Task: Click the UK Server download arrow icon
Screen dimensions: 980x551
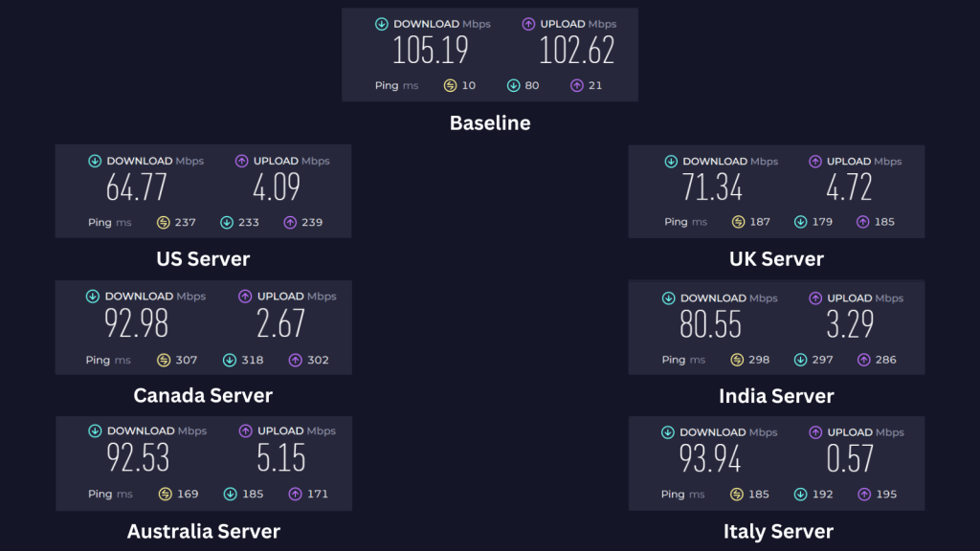Action: [671, 162]
